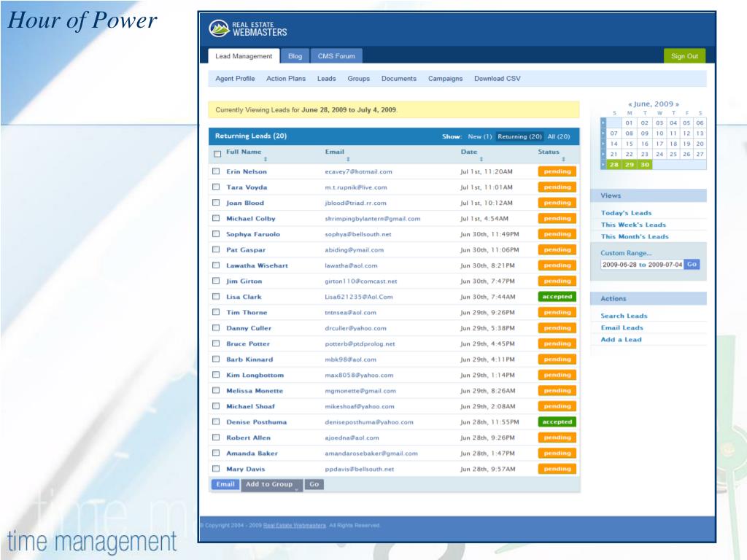The image size is (747, 560).
Task: Check the box for Lisa Clark
Action: [216, 296]
